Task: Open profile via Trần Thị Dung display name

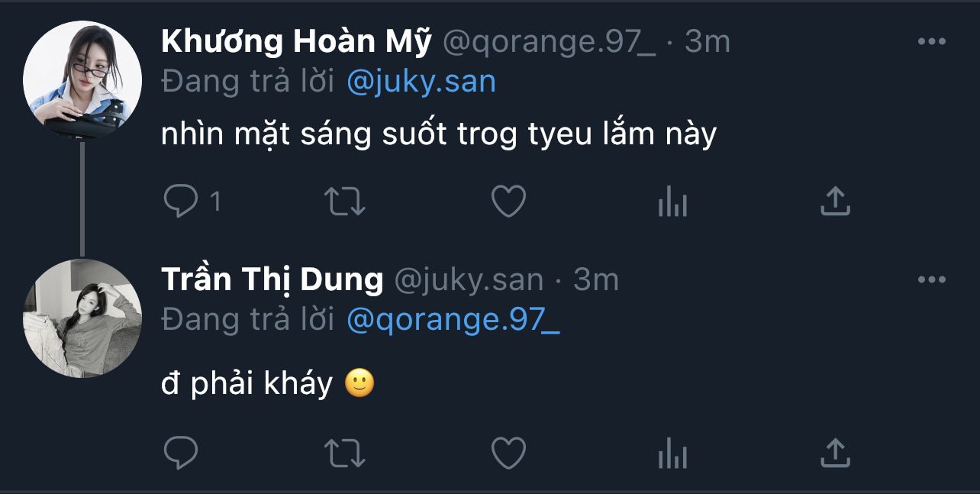Action: pyautogui.click(x=272, y=280)
